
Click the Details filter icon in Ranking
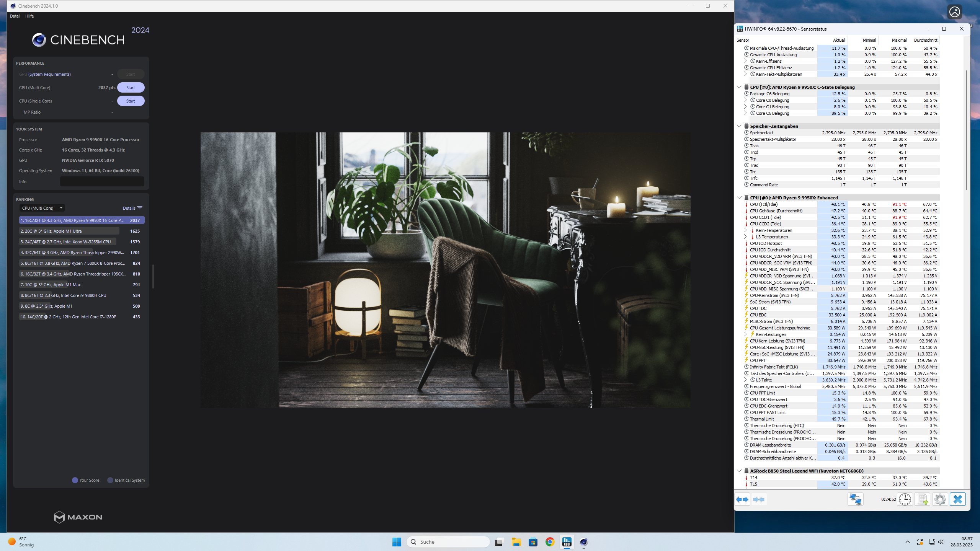click(140, 208)
